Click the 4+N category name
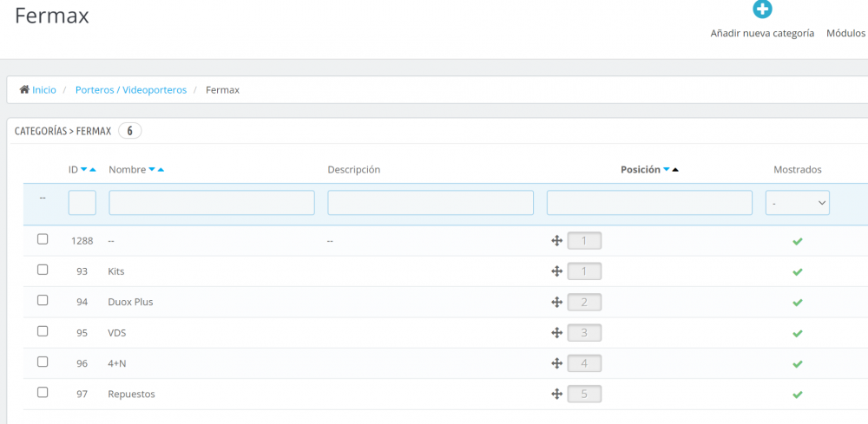 tap(118, 364)
